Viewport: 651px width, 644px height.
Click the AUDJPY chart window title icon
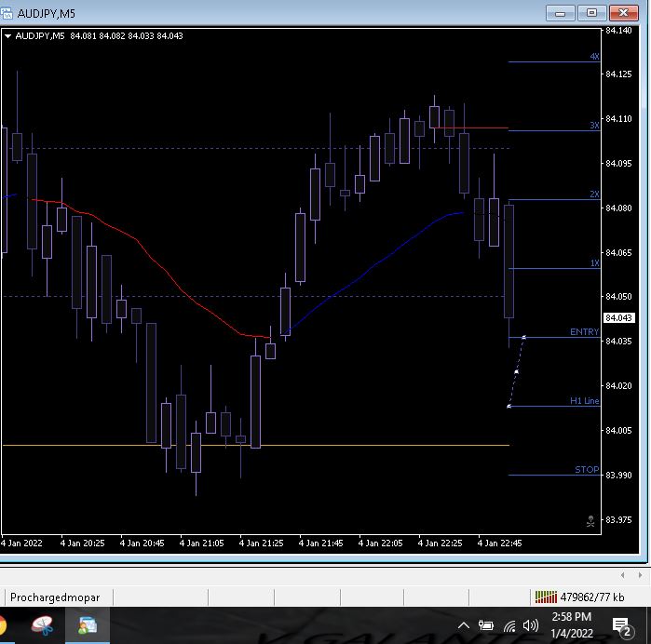(x=8, y=12)
